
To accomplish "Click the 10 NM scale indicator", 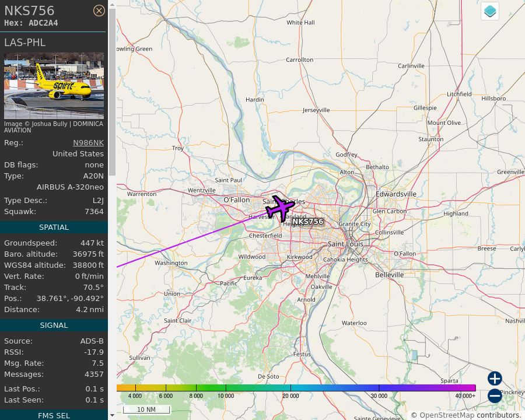I will tap(146, 409).
